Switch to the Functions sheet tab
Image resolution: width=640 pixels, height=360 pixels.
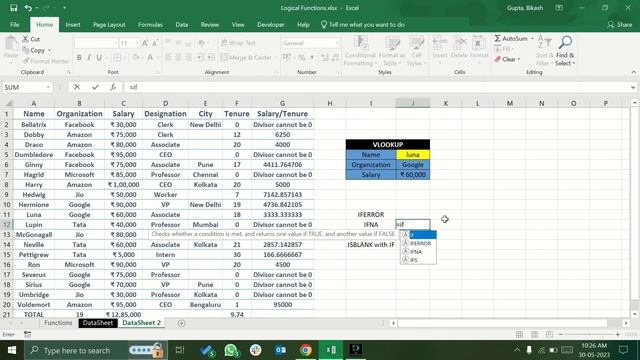58,323
